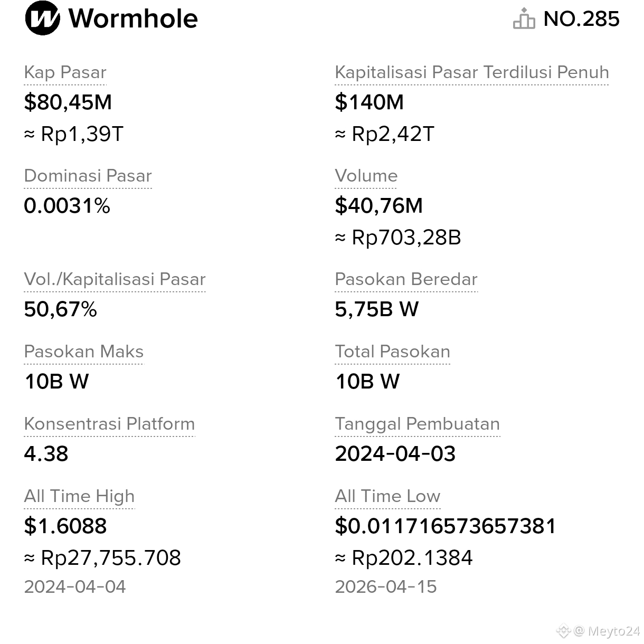Tap the Tanggal Pembuatan label
644x644 pixels.
click(x=418, y=424)
